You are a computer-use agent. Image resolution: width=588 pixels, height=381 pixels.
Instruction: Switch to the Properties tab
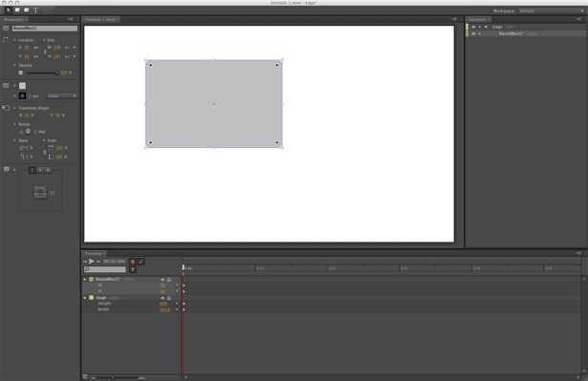[15, 19]
